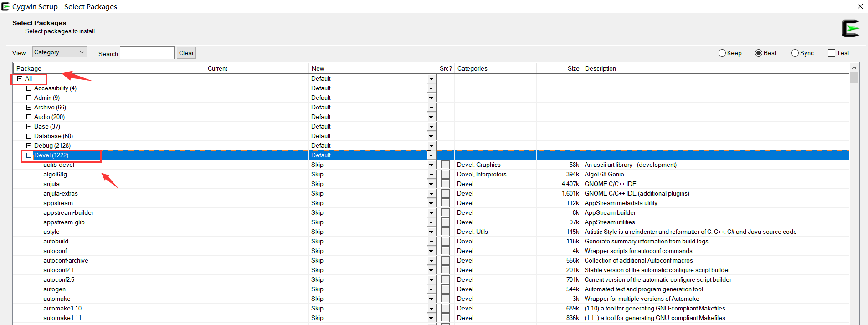Check the Src? box for automake1.10
Image resolution: width=868 pixels, height=325 pixels.
point(445,309)
